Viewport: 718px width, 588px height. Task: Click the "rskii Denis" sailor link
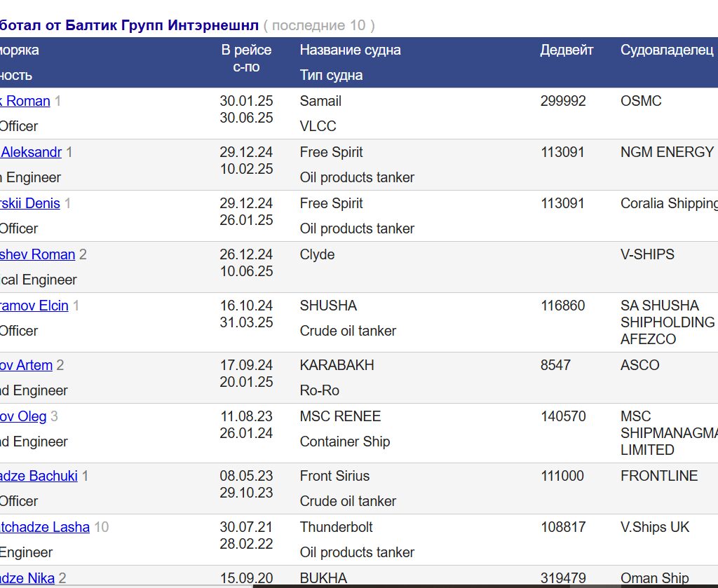click(30, 203)
